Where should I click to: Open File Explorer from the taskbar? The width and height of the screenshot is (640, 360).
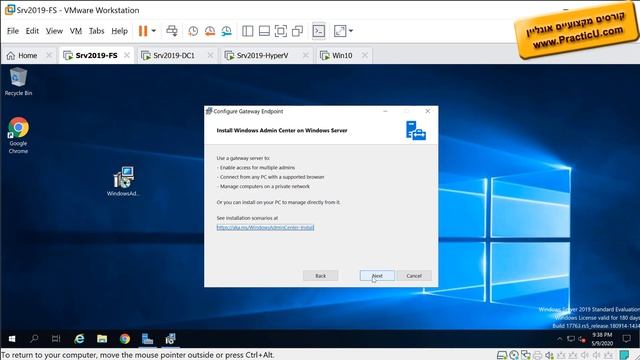tap(102, 339)
